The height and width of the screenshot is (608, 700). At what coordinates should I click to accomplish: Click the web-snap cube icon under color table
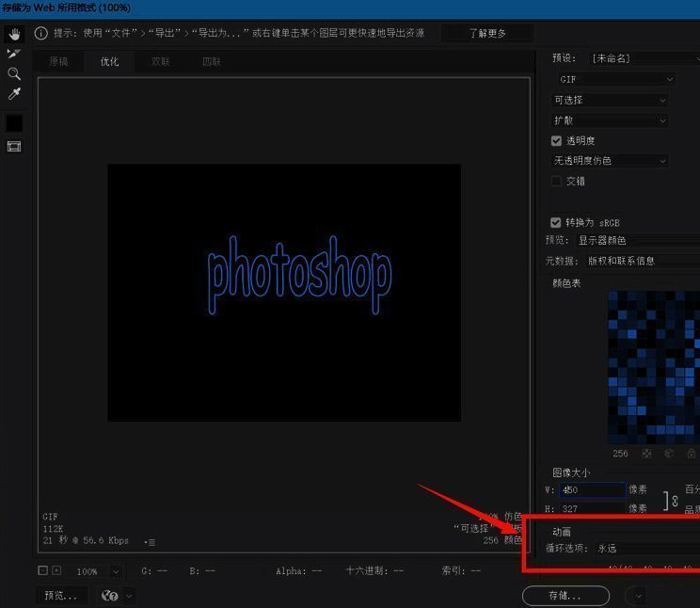[669, 454]
